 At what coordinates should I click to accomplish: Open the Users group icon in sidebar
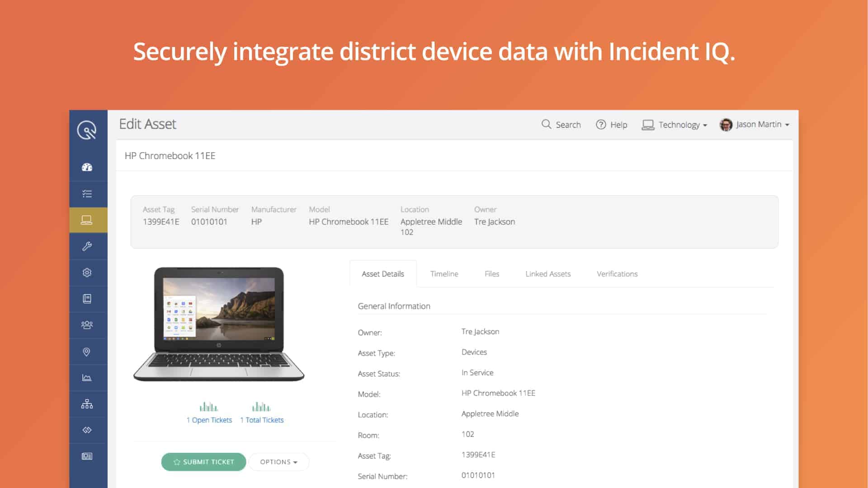tap(87, 325)
